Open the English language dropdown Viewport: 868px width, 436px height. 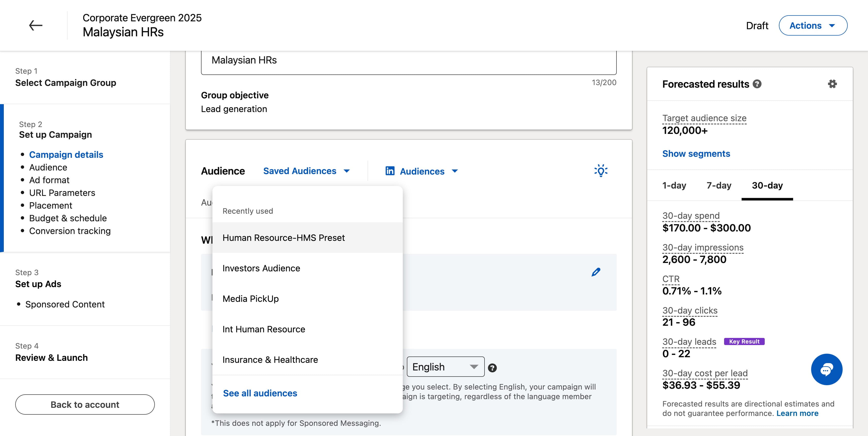tap(445, 367)
